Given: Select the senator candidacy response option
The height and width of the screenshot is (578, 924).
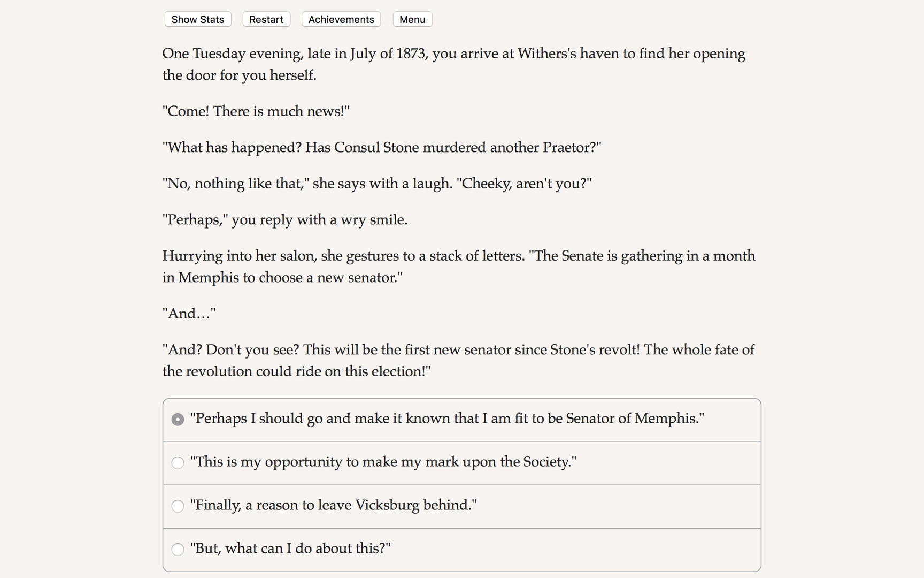Looking at the screenshot, I should [x=447, y=419].
